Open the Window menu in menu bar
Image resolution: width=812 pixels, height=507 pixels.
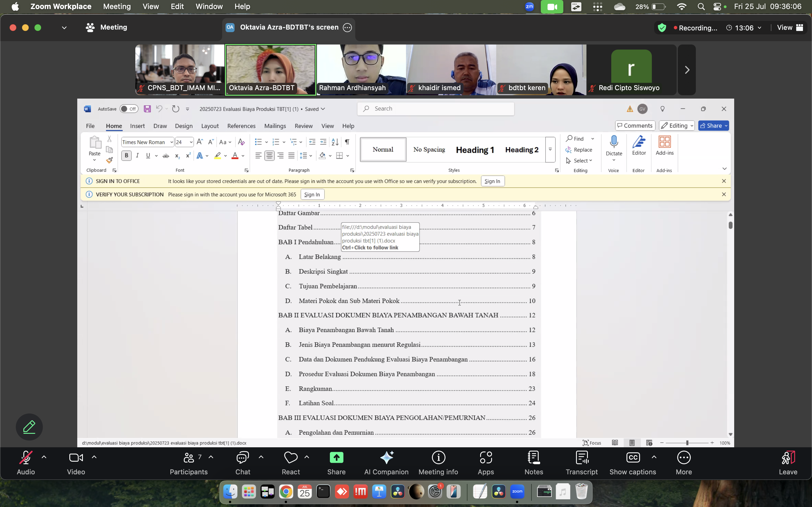pos(209,6)
